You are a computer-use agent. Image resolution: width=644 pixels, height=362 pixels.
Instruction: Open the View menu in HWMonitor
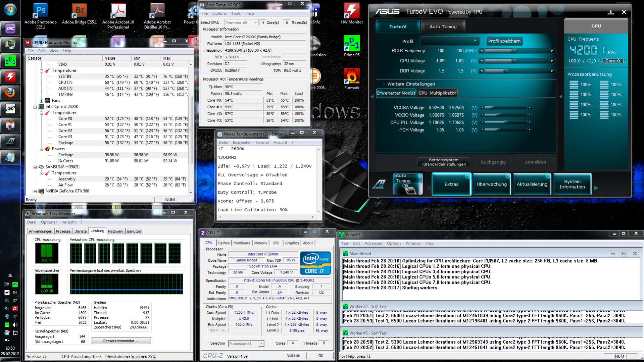tap(54, 51)
